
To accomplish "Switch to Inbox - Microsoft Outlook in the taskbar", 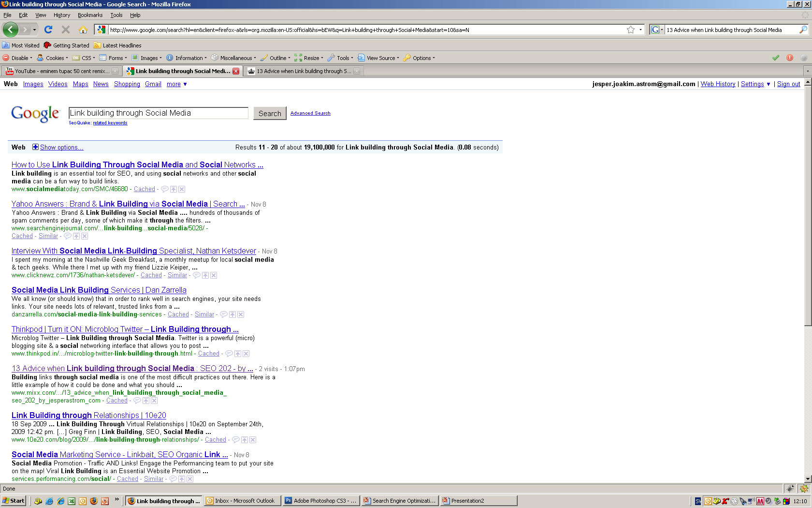I will [x=242, y=501].
